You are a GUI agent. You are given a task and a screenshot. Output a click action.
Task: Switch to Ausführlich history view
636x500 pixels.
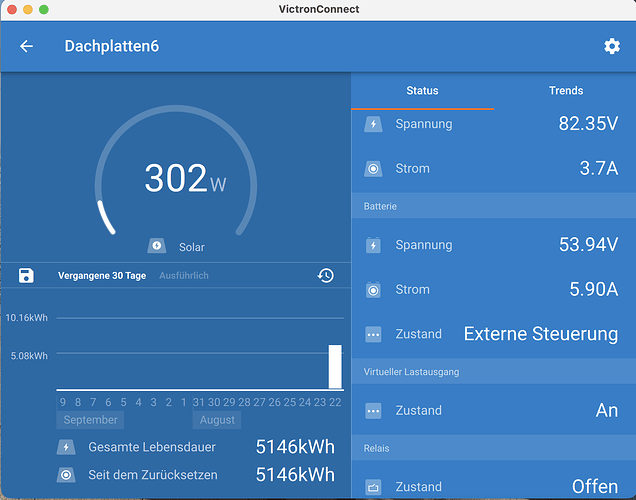tap(184, 276)
